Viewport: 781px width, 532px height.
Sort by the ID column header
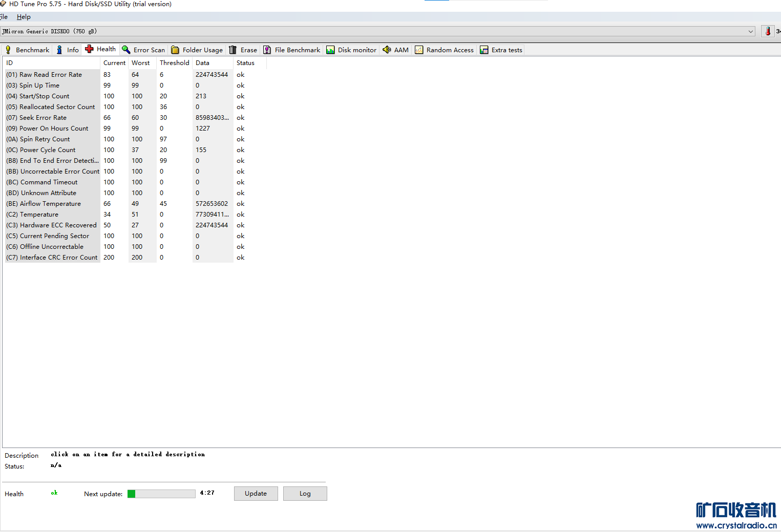[x=52, y=63]
